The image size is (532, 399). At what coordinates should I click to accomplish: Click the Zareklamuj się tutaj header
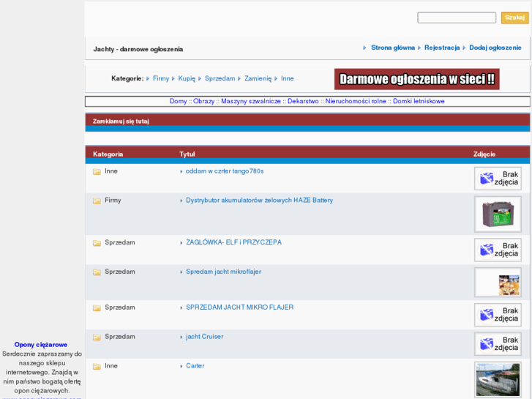pos(121,122)
